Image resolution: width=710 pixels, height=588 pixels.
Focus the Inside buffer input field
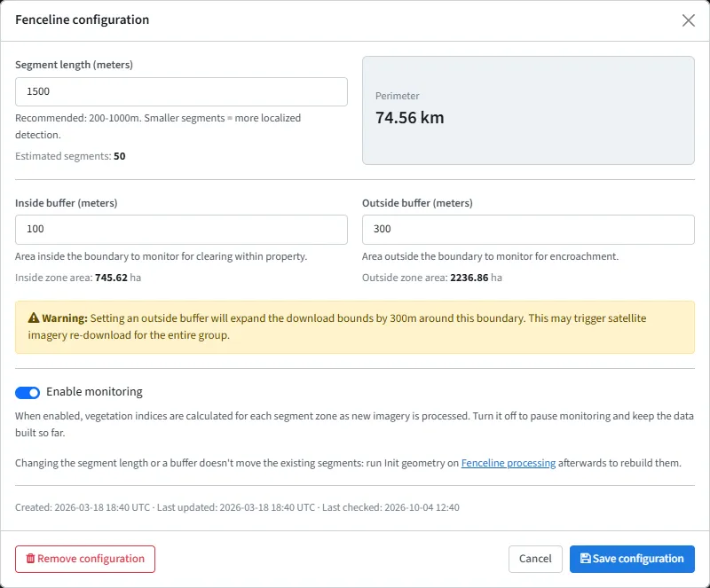click(181, 230)
